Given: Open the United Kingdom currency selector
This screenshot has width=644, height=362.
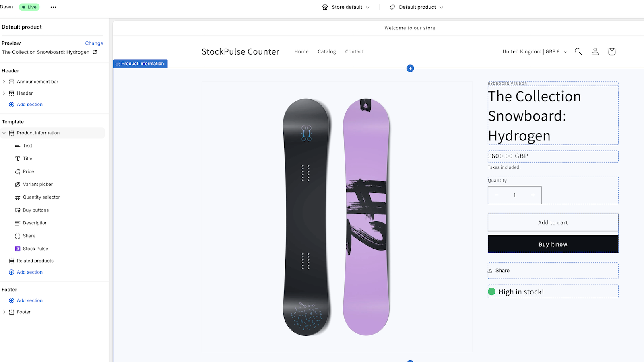Looking at the screenshot, I should tap(535, 52).
